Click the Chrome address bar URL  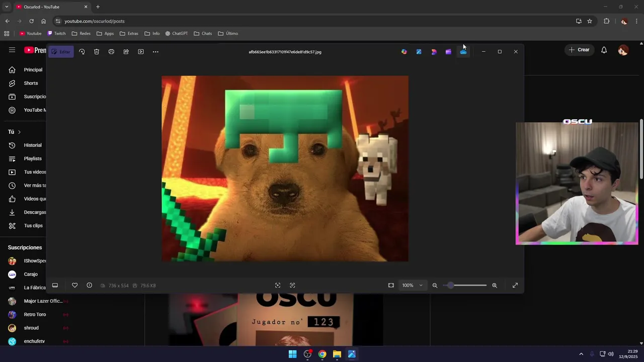95,21
